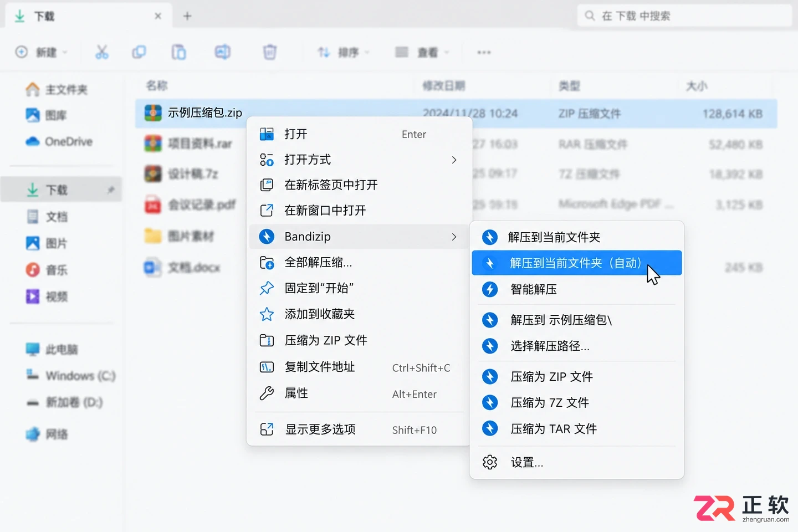The width and height of the screenshot is (798, 532).
Task: Close the 下载 tab
Action: [x=158, y=16]
